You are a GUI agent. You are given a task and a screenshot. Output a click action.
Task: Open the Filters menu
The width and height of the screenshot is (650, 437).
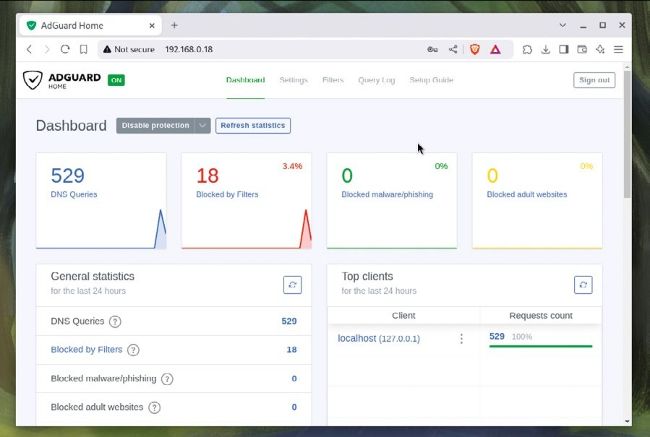point(333,80)
